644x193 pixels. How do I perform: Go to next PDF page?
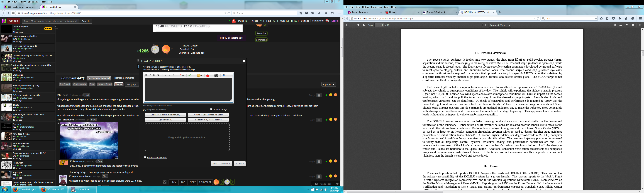(364, 25)
